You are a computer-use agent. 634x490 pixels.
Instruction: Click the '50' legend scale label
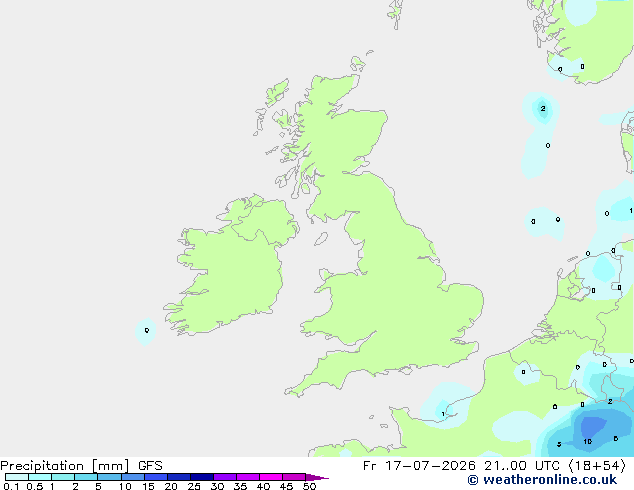coord(310,486)
